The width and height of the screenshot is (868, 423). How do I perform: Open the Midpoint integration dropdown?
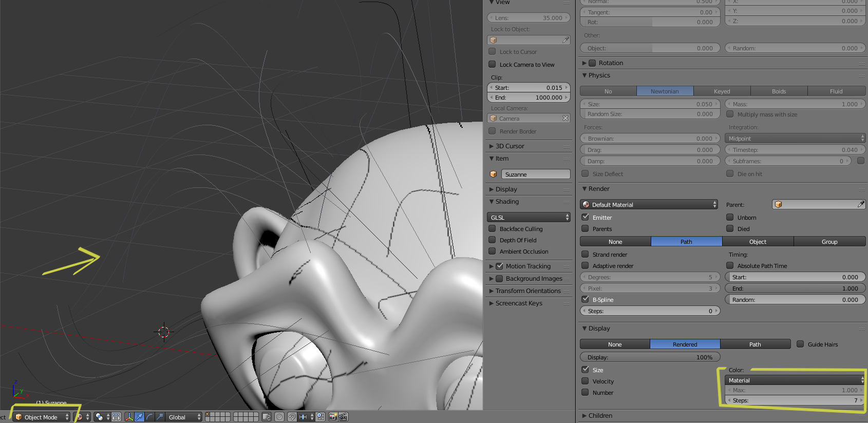795,138
